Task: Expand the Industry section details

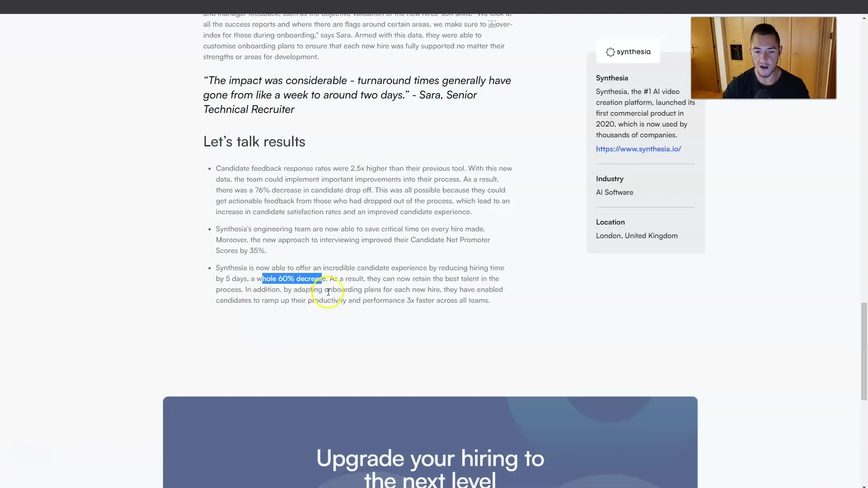Action: coord(609,178)
